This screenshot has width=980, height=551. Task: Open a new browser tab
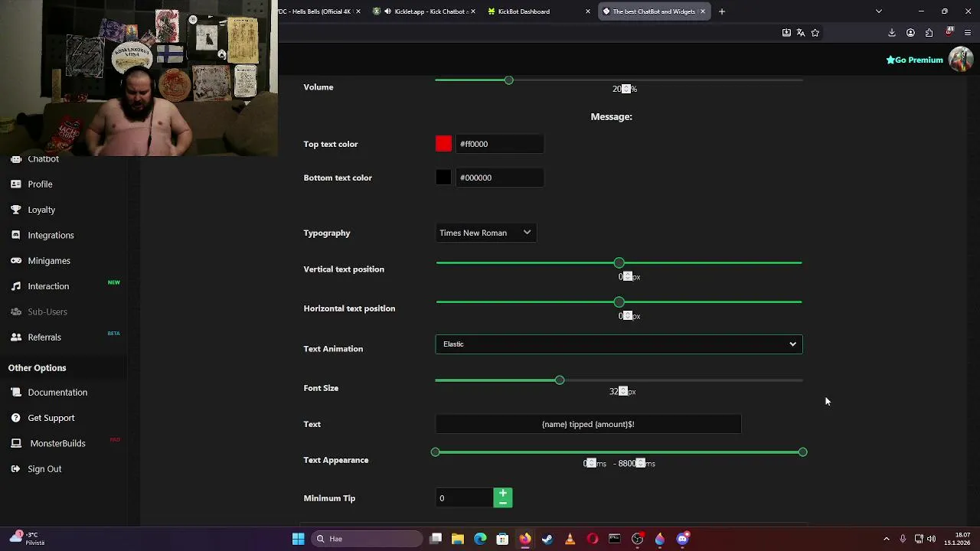point(721,11)
